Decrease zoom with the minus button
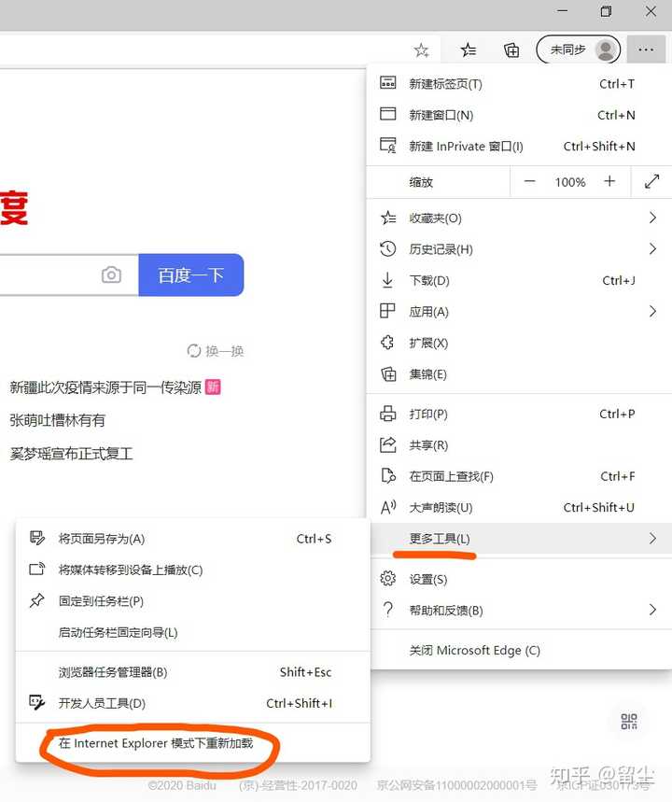The height and width of the screenshot is (802, 672). tap(529, 181)
